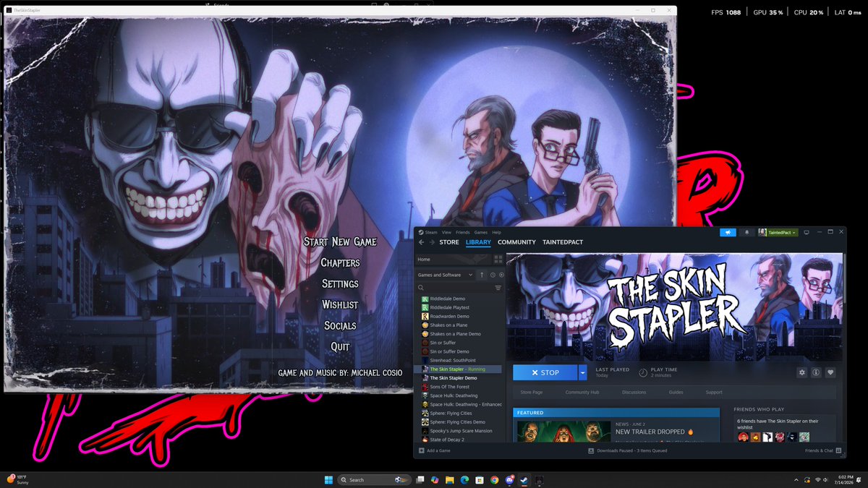Open Steam notifications bell

[746, 232]
